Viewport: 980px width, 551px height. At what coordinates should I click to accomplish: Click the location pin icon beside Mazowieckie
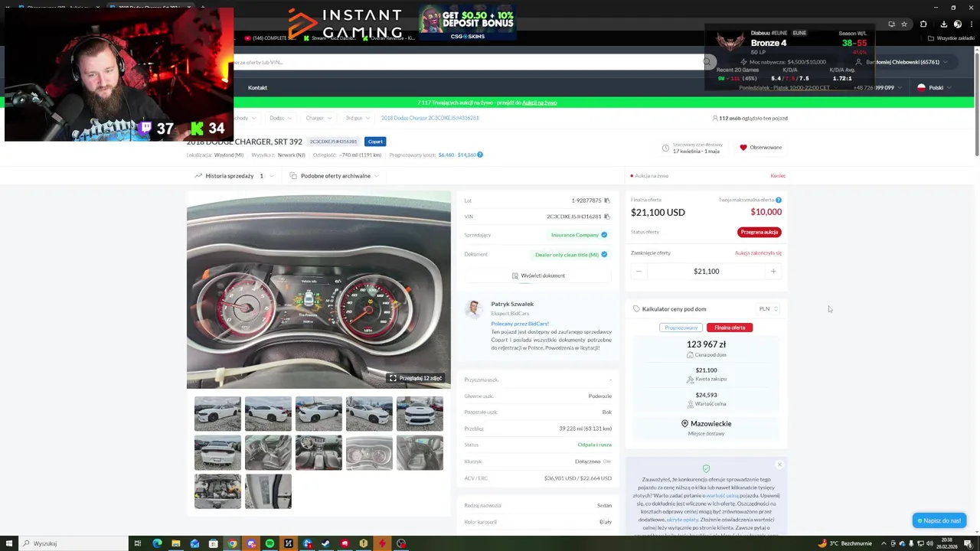pos(684,423)
